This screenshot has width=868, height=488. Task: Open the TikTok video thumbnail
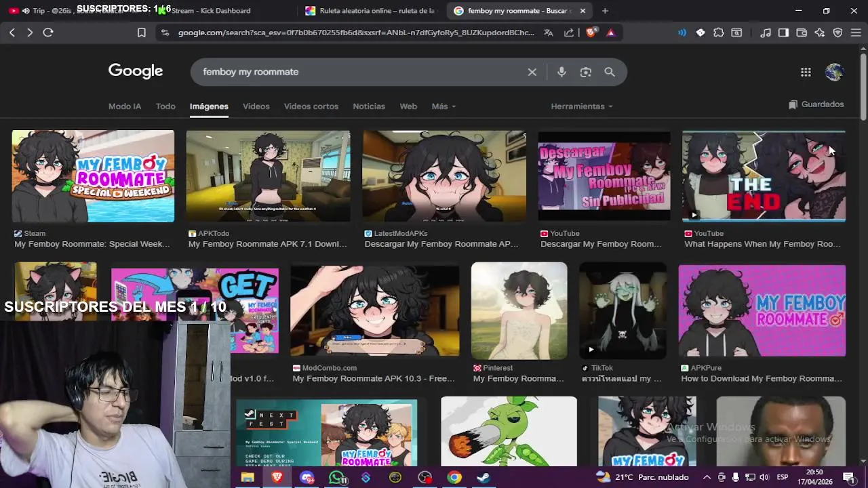[x=623, y=310]
